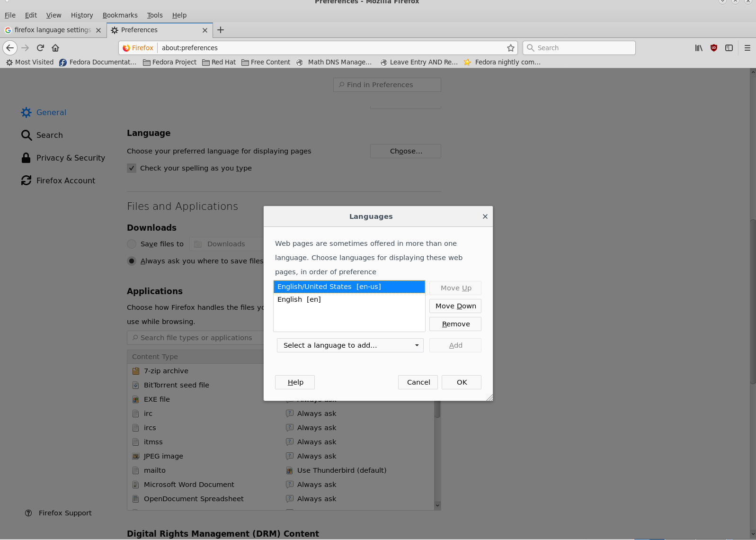Open Fedora nightly compose bookmark
This screenshot has width=756, height=540.
pos(502,62)
